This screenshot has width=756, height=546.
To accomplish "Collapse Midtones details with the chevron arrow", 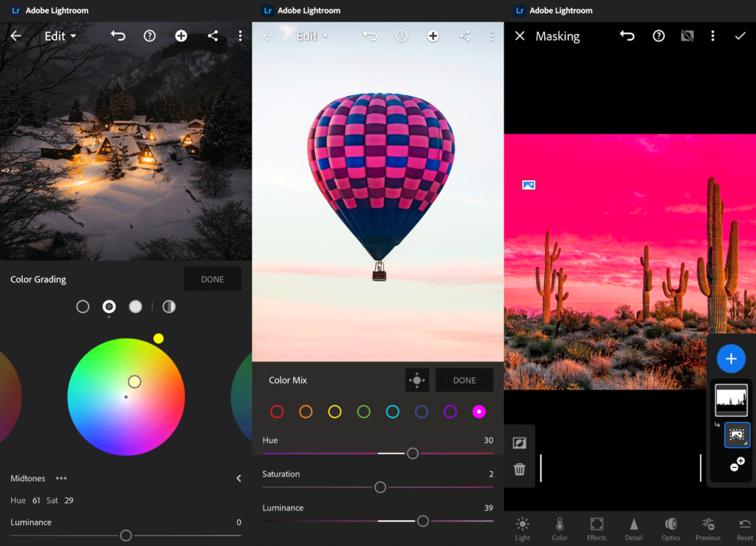I will tap(238, 478).
